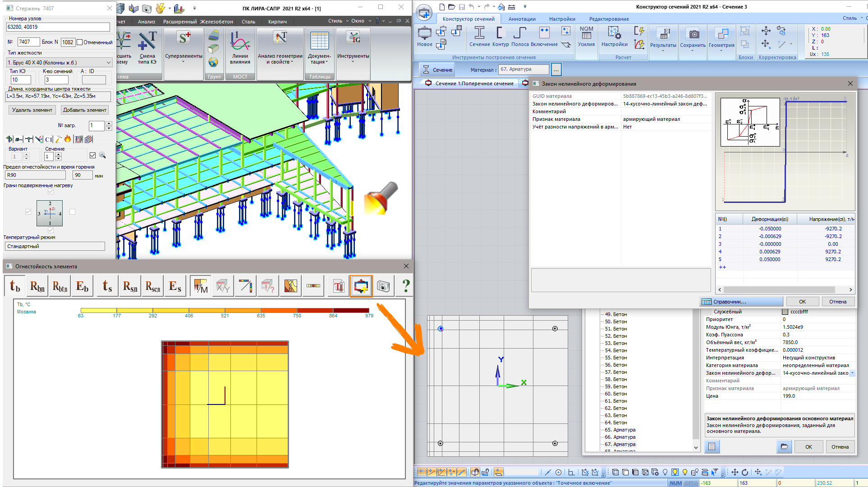Open the Стиль menu in LIRA window
The width and height of the screenshot is (868, 487).
pyautogui.click(x=335, y=21)
